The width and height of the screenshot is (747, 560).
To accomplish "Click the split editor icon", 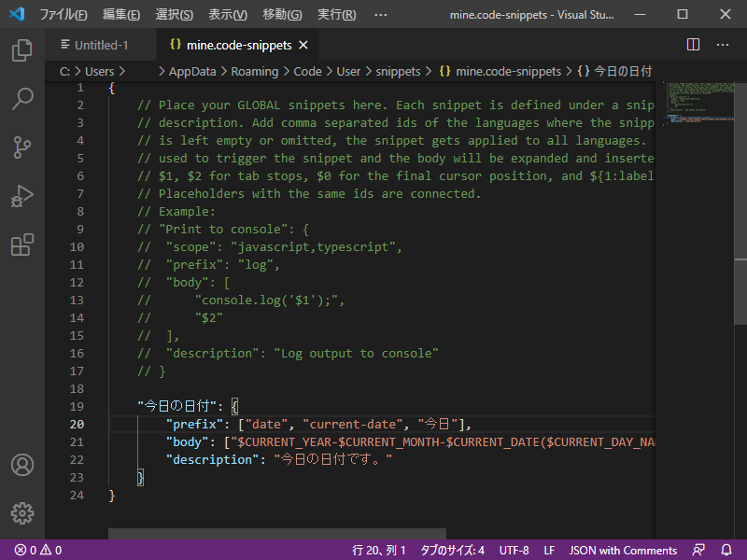I will [x=693, y=45].
